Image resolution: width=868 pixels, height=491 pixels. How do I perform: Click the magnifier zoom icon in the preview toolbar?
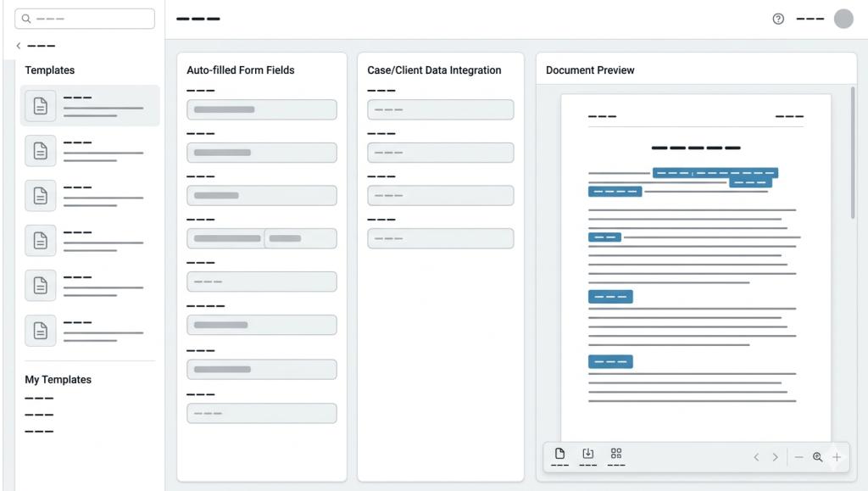click(817, 457)
